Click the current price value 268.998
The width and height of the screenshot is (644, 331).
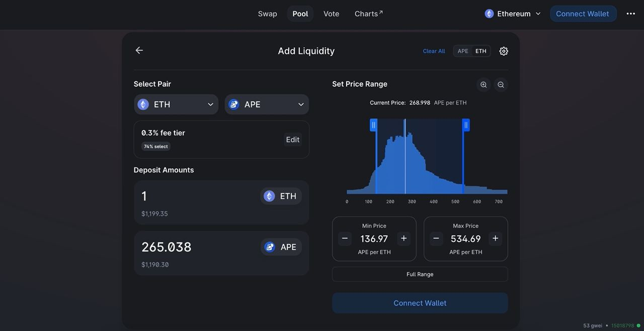click(x=420, y=103)
